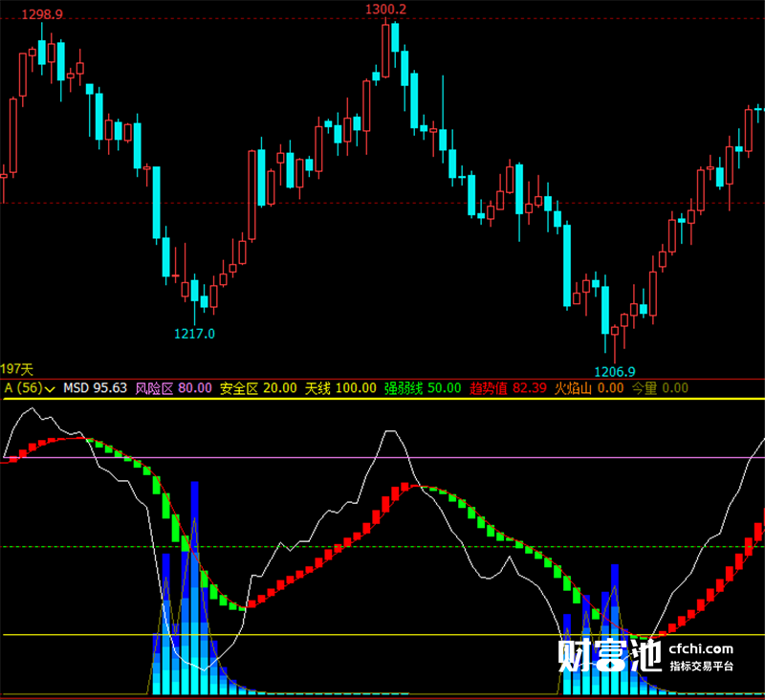The width and height of the screenshot is (765, 700).
Task: Select the 天线 100.00 label
Action: point(340,388)
